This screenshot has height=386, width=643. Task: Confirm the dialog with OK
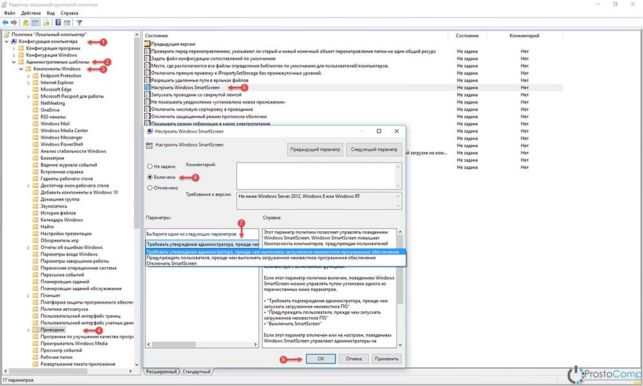321,359
